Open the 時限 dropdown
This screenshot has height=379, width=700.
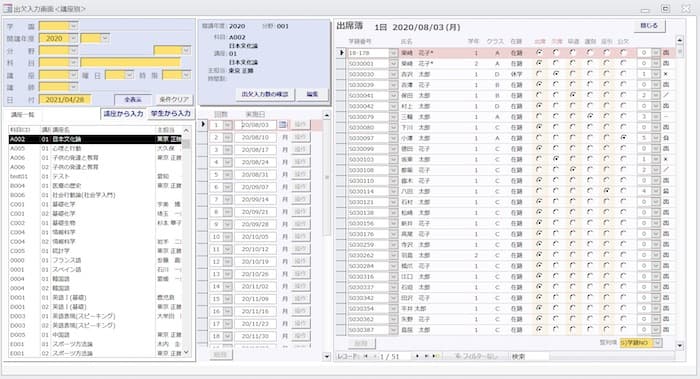[187, 75]
